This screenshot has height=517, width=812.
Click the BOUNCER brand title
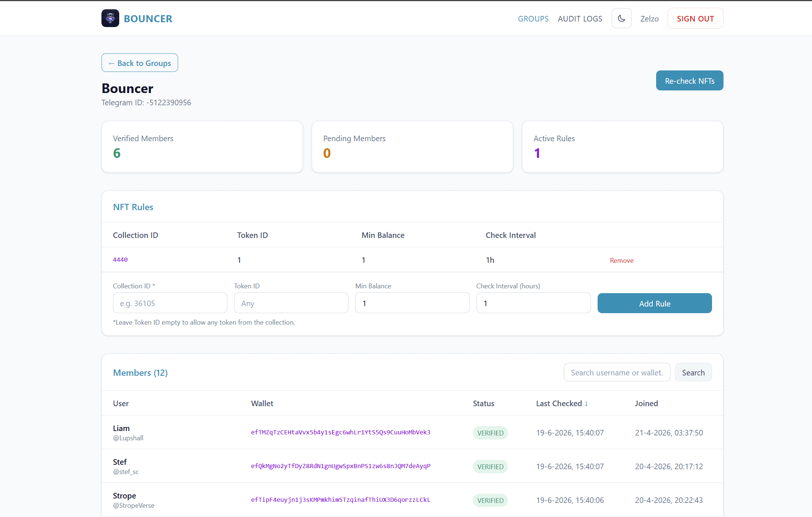tap(148, 19)
